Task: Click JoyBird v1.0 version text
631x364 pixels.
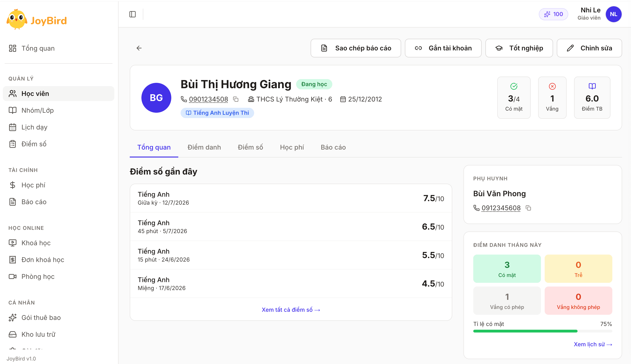Action: tap(21, 358)
